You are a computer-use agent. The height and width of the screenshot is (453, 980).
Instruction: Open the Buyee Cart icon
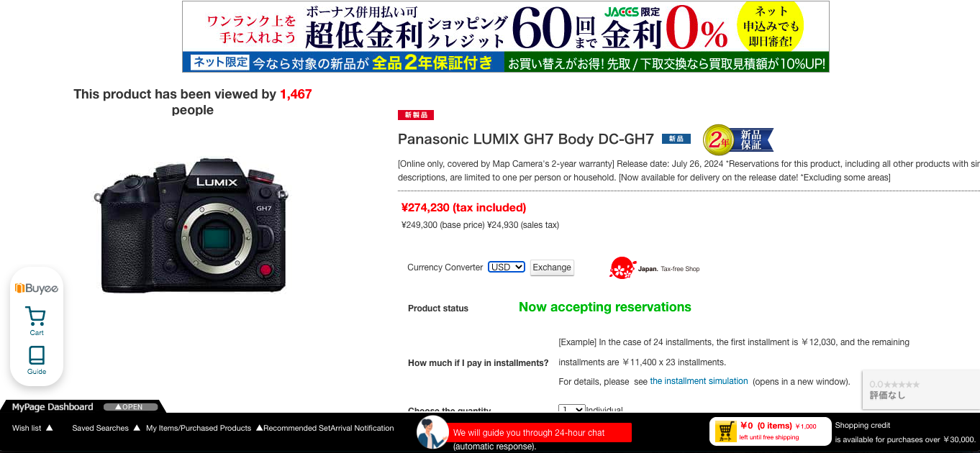[36, 321]
